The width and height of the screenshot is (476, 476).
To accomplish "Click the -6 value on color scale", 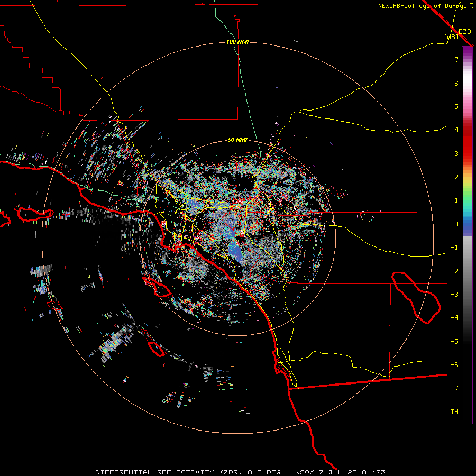I will pos(454,365).
